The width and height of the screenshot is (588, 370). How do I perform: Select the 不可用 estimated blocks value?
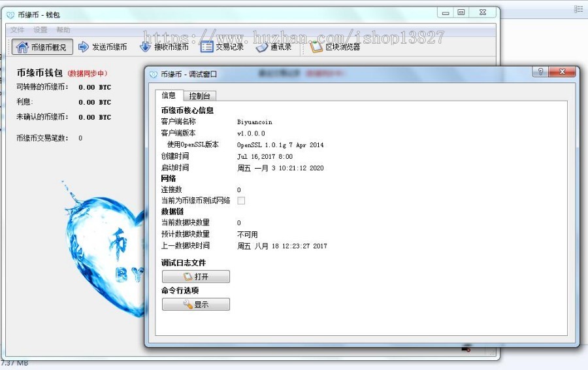click(248, 235)
